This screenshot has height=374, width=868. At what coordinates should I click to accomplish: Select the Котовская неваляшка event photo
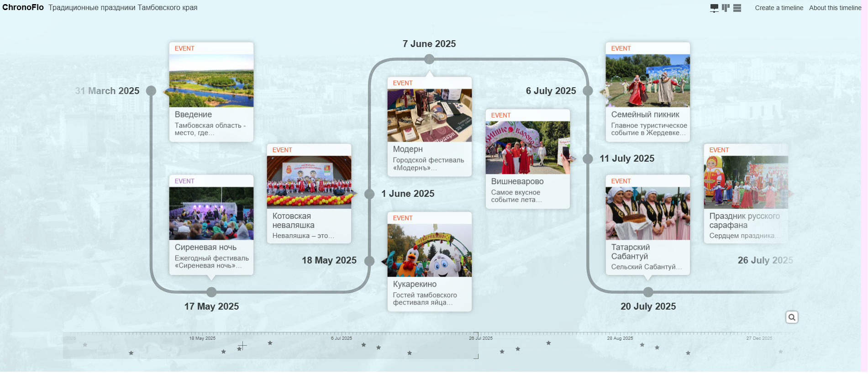[x=309, y=182]
